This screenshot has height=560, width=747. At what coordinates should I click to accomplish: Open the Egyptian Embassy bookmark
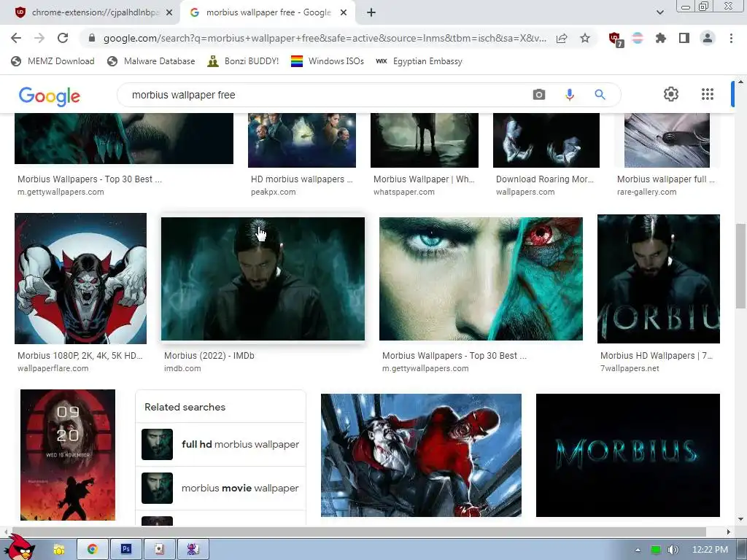[419, 61]
